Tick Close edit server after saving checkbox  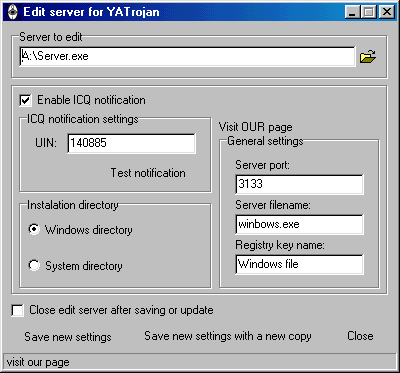(x=17, y=310)
